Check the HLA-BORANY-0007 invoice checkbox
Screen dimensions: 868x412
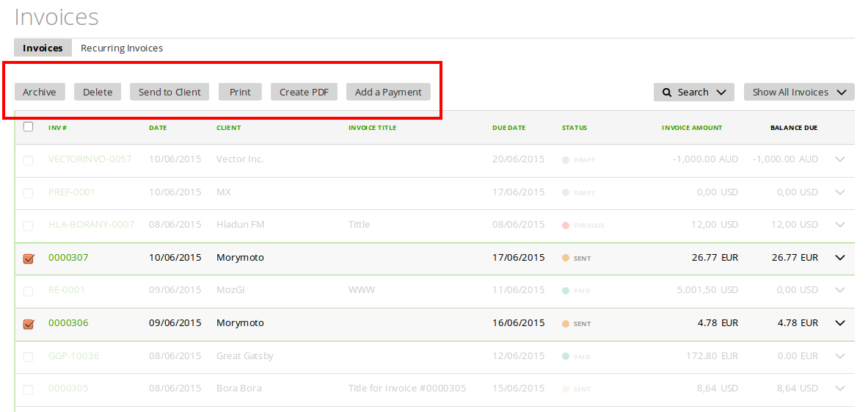(x=28, y=225)
